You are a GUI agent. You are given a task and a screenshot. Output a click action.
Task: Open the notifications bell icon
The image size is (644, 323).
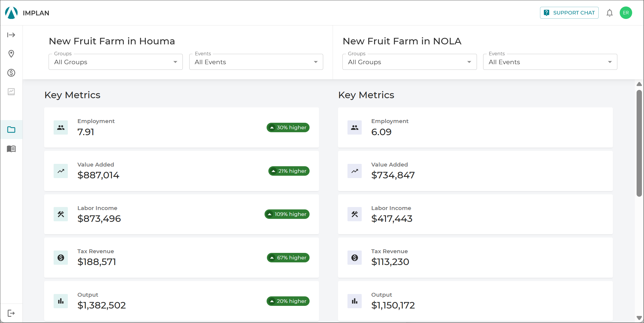coord(609,13)
